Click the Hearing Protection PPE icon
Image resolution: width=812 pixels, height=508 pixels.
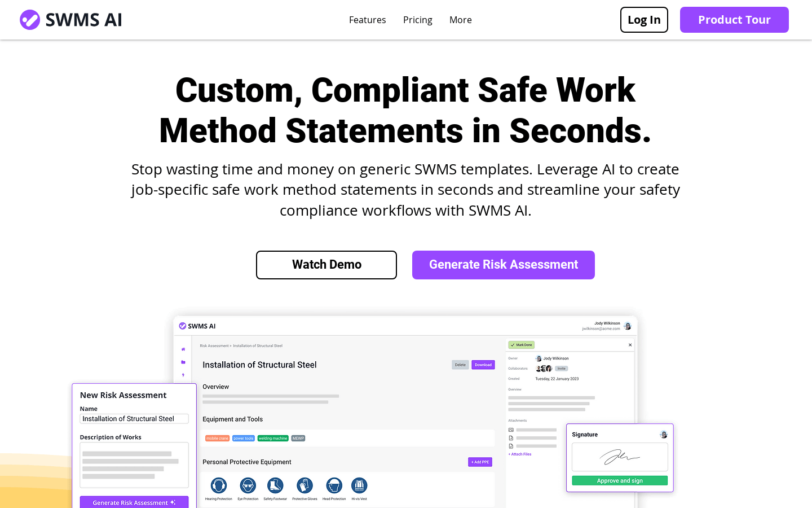pyautogui.click(x=219, y=485)
